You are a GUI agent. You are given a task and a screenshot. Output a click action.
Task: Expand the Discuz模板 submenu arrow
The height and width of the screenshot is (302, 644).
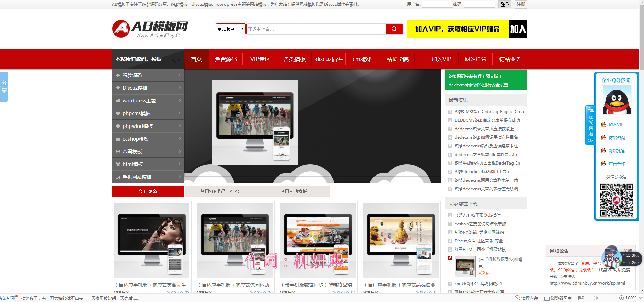[180, 88]
